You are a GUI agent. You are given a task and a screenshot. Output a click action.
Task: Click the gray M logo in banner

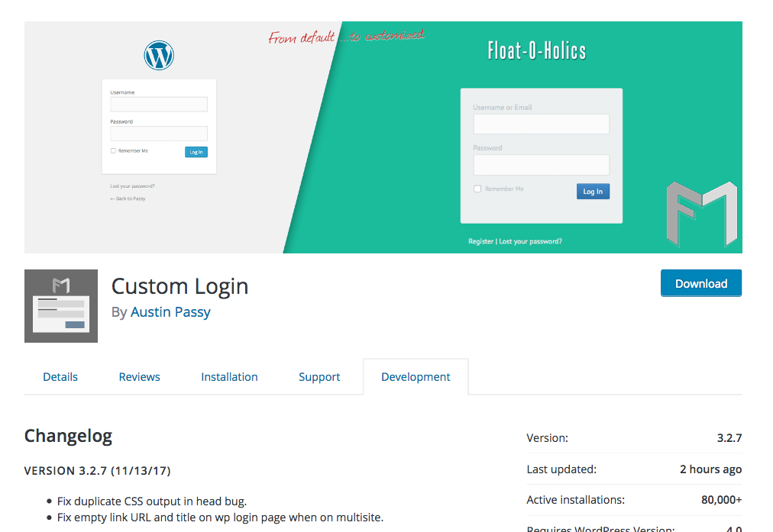(702, 214)
